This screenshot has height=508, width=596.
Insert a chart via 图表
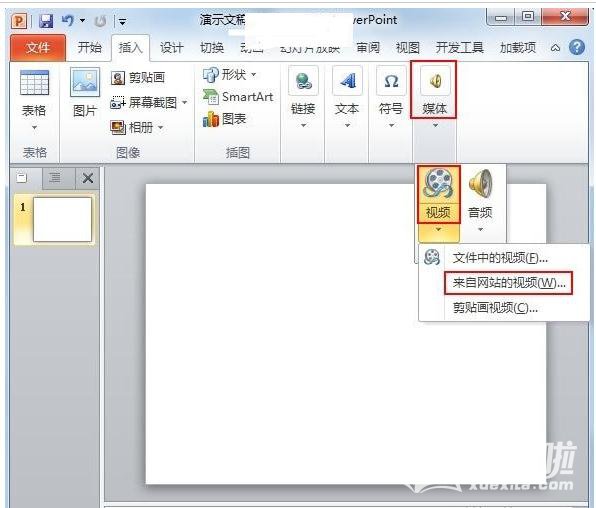(225, 119)
